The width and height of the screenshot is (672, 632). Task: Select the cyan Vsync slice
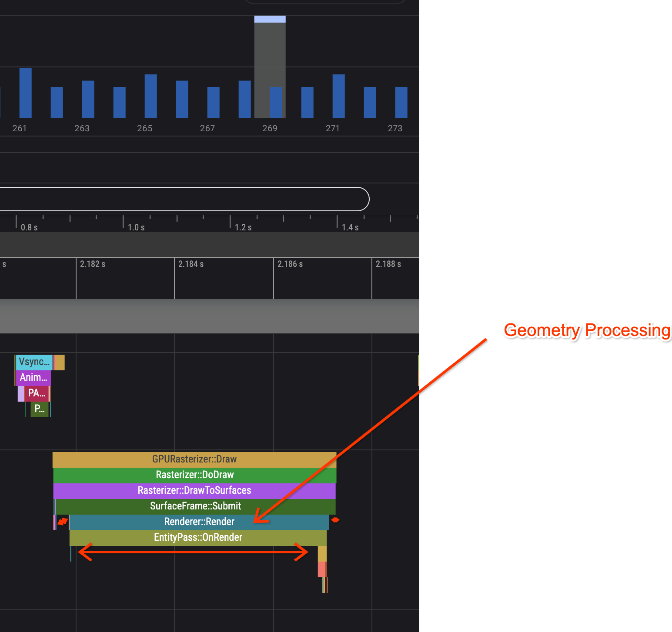[x=33, y=362]
